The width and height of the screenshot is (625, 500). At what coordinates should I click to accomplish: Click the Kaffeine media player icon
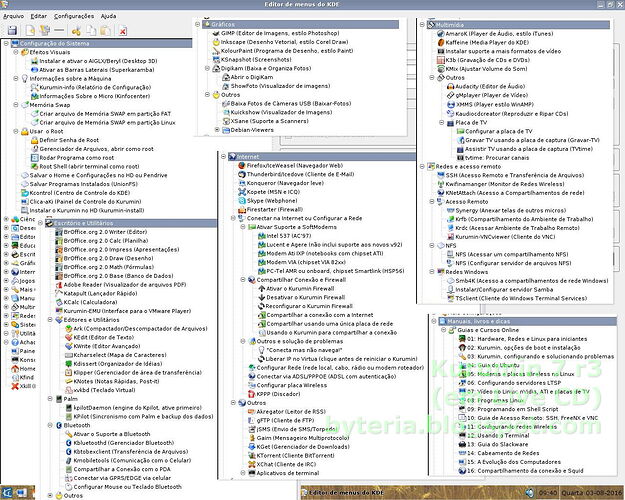point(440,43)
